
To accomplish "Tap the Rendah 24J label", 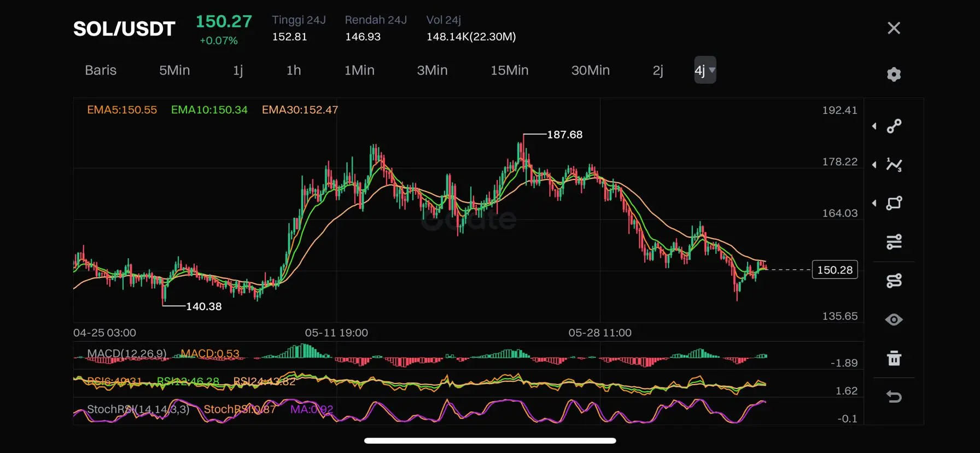I will 376,20.
